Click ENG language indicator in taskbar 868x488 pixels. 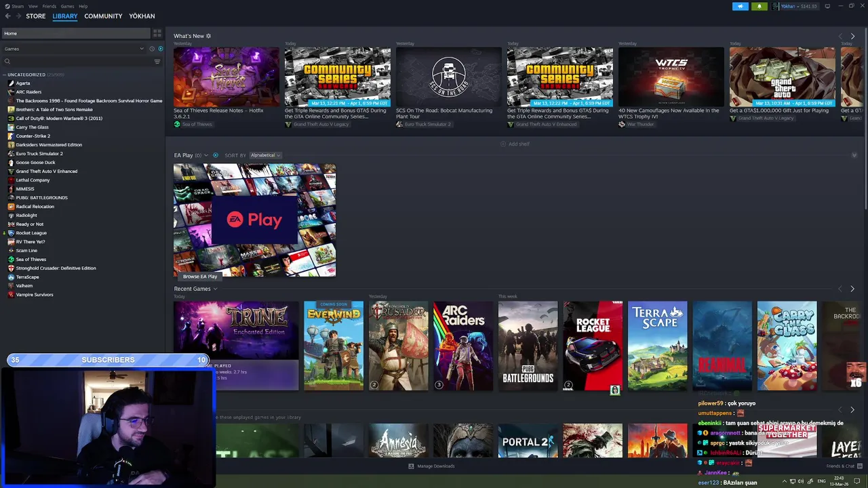coord(822,481)
